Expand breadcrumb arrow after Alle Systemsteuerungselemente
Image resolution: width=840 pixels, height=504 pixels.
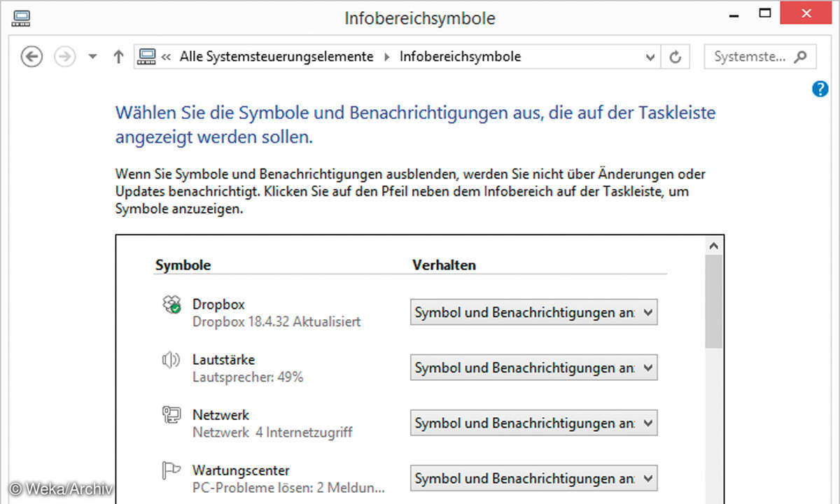click(x=386, y=57)
